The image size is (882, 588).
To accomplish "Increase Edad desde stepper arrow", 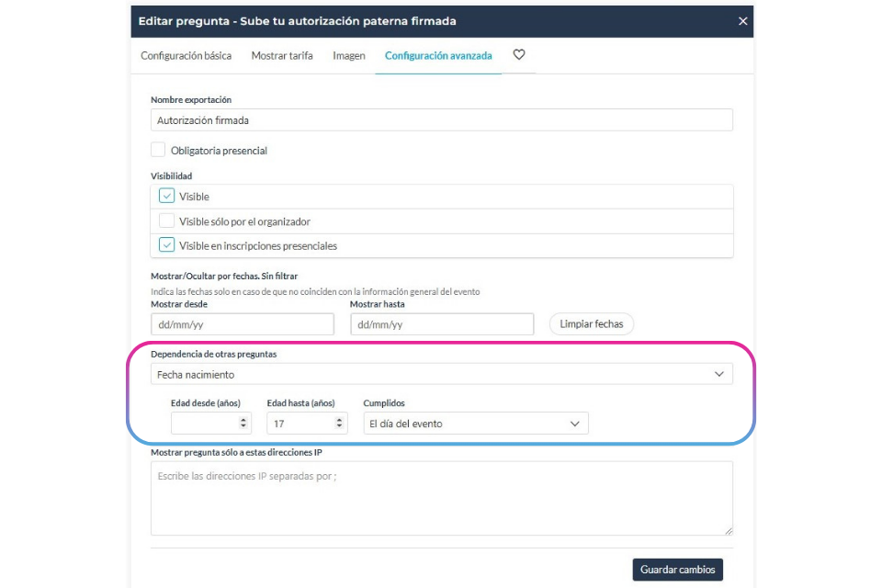I will click(x=243, y=420).
